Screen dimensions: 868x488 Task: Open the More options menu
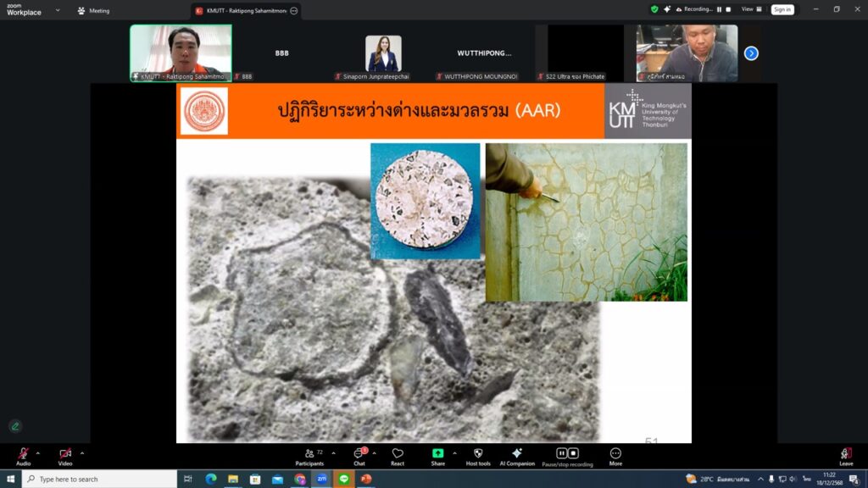[x=615, y=454]
